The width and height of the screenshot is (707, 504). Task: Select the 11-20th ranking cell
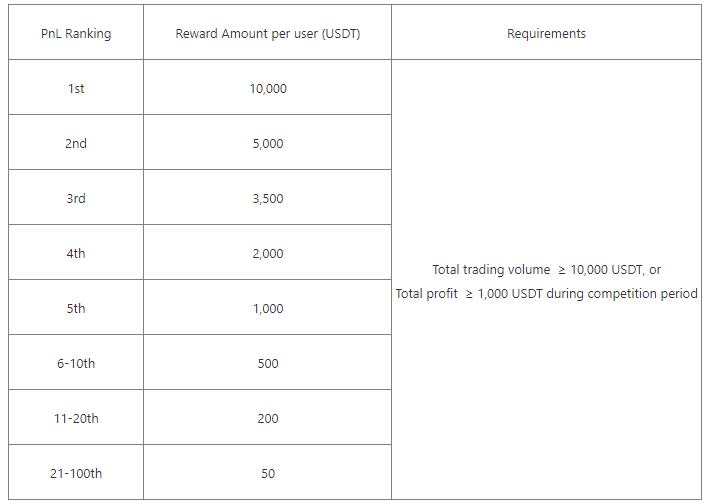click(76, 419)
